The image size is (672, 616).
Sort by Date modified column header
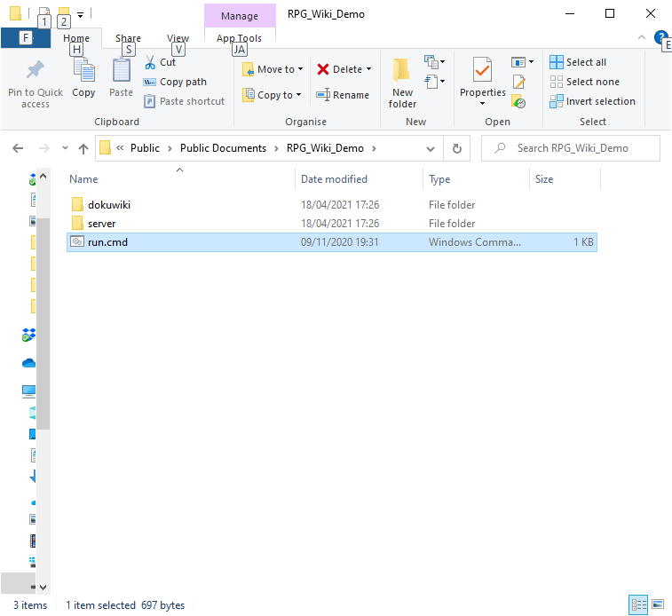(x=360, y=179)
